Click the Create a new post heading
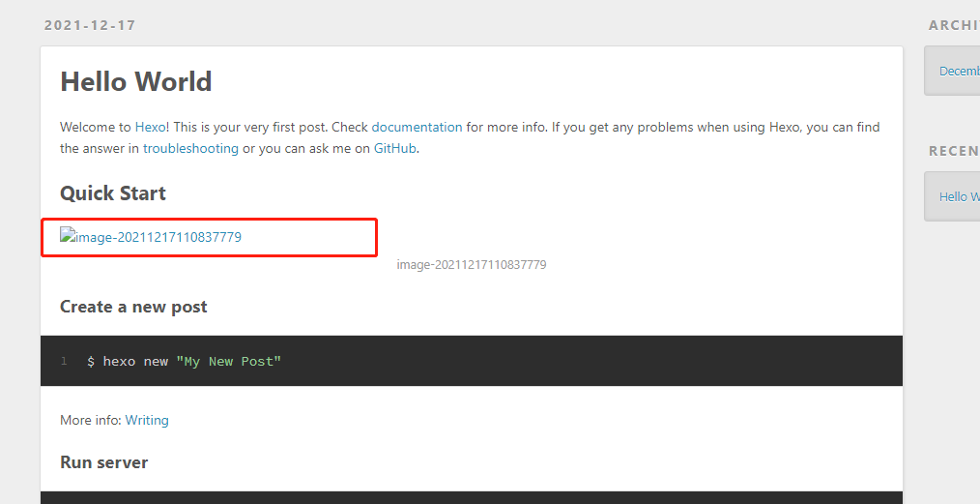Viewport: 980px width, 504px height. pos(133,307)
